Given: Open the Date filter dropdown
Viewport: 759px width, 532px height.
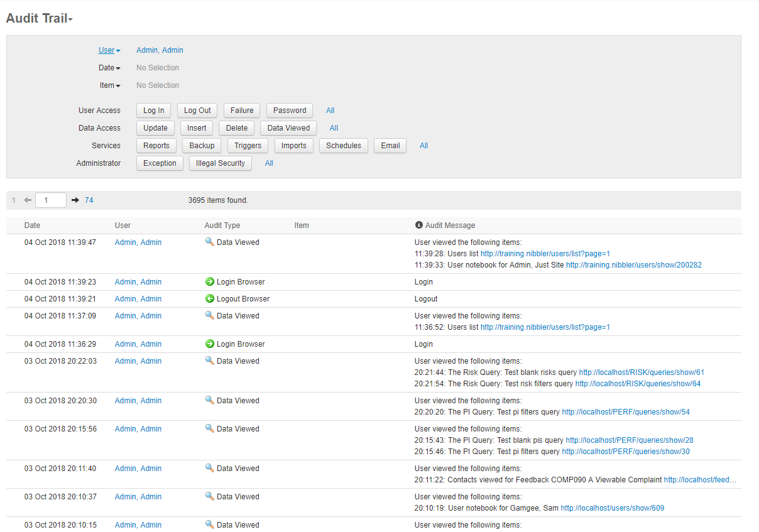Looking at the screenshot, I should [109, 68].
